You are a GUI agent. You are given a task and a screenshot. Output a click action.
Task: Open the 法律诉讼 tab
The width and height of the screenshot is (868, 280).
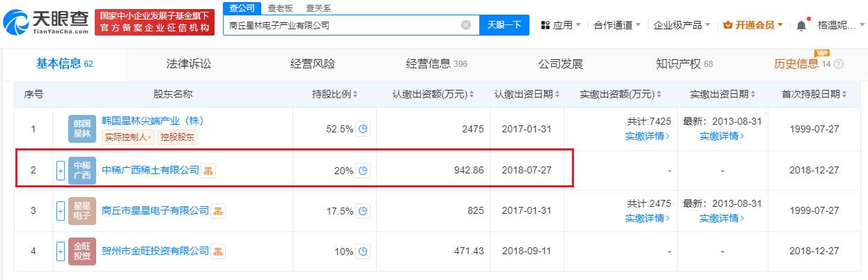tap(189, 64)
